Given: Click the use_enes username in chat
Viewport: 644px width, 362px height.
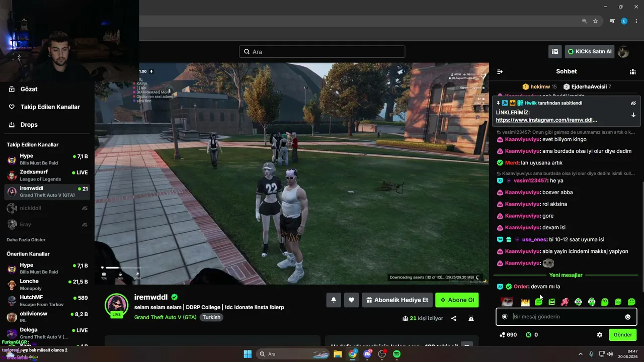Looking at the screenshot, I should pos(535,239).
